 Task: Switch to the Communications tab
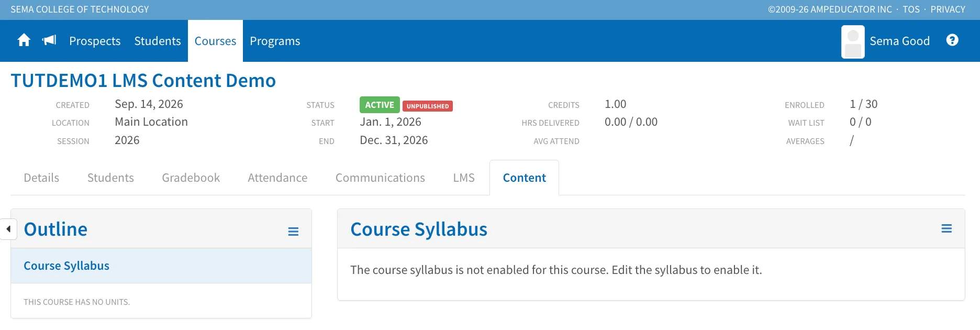pyautogui.click(x=380, y=178)
